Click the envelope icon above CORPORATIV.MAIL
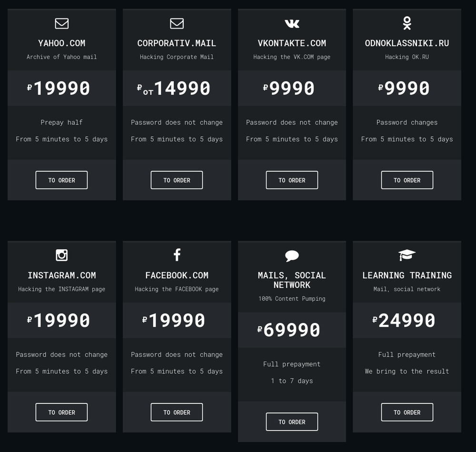This screenshot has height=452, width=476. coord(177,23)
